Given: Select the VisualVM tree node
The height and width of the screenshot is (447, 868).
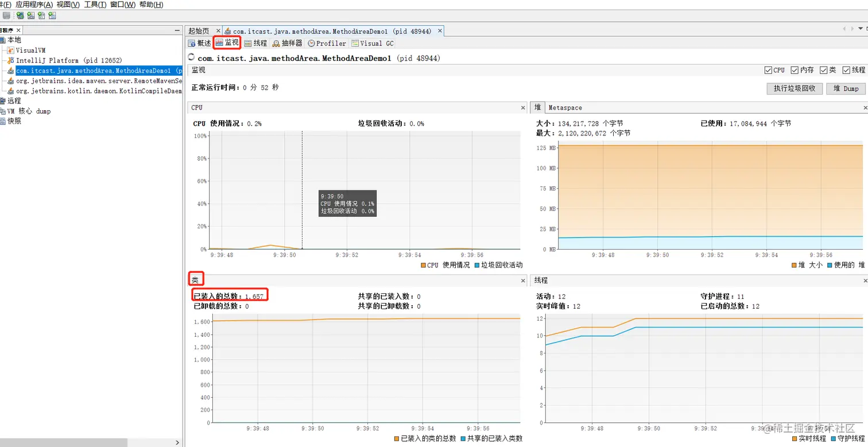Looking at the screenshot, I should (30, 50).
